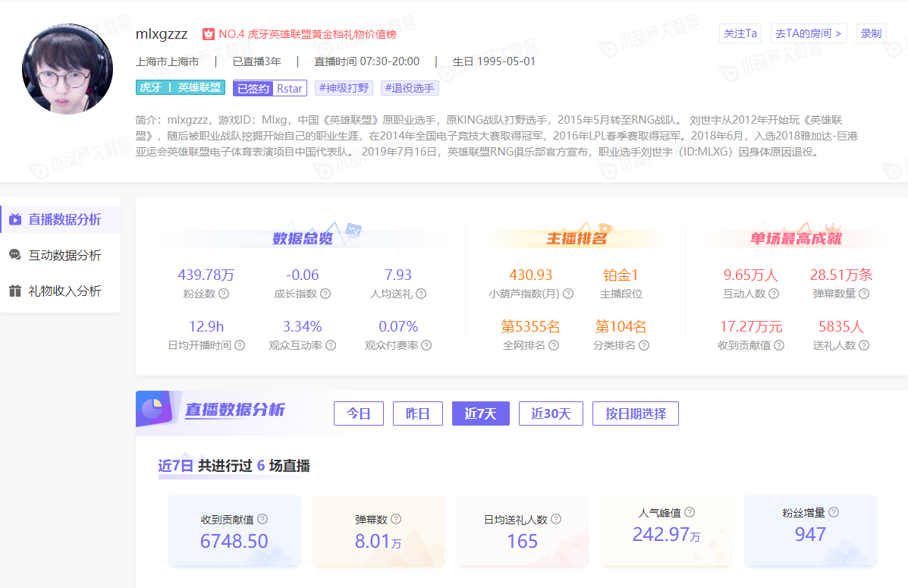The width and height of the screenshot is (908, 588).
Task: Click the help icon next to 收到贡献值 in 单场最高成就
Action: (779, 345)
